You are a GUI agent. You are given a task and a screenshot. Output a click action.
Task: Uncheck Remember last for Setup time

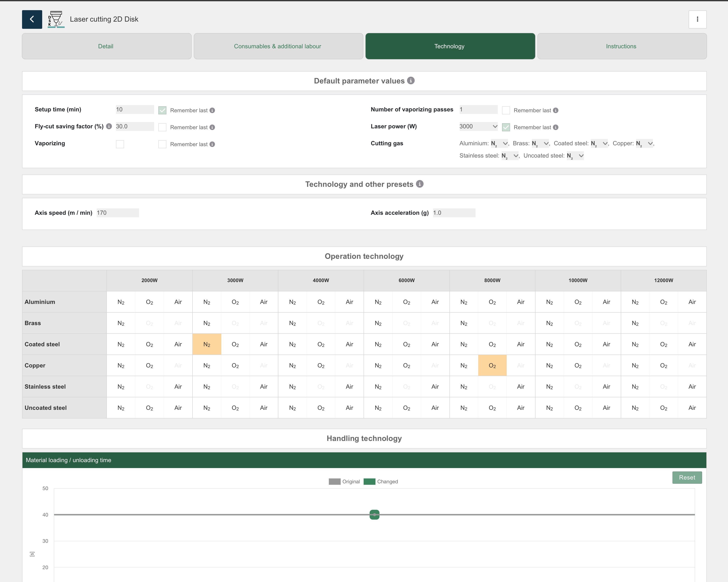(162, 110)
